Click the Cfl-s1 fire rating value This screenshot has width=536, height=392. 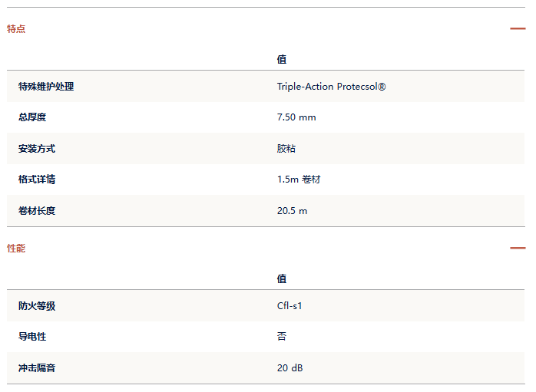point(290,305)
